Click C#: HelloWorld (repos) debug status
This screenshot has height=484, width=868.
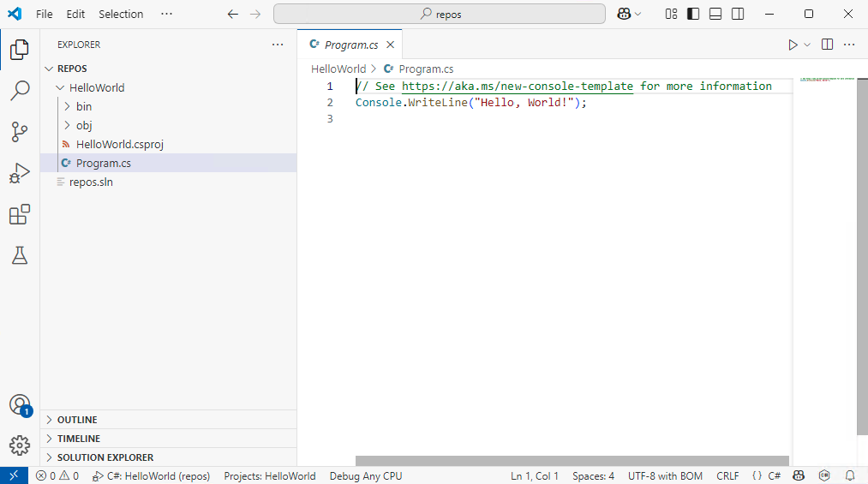pyautogui.click(x=151, y=475)
